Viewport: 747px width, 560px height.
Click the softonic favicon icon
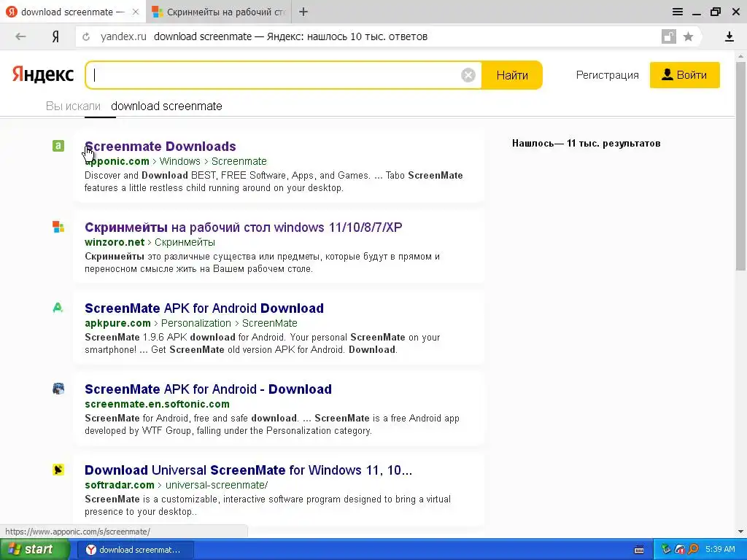[x=58, y=389]
